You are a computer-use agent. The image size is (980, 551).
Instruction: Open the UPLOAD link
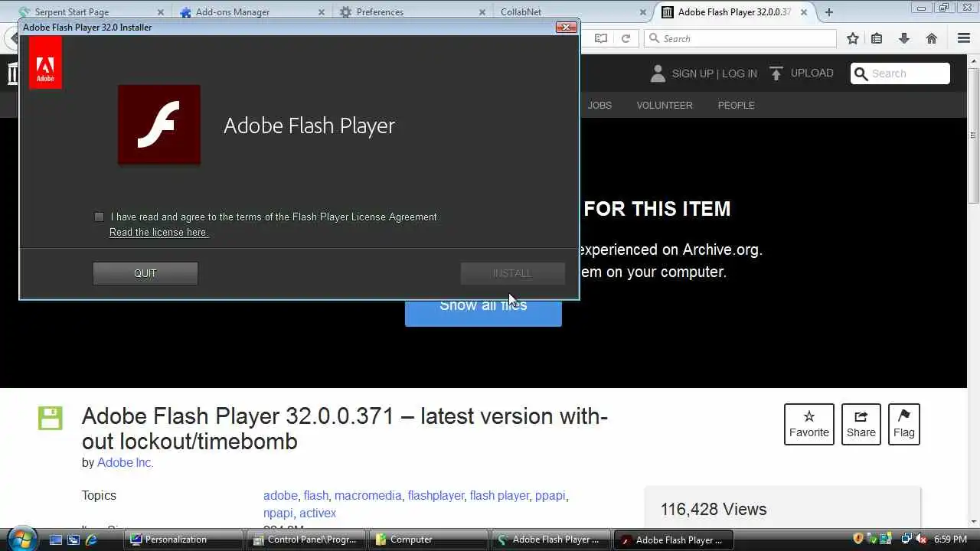812,73
